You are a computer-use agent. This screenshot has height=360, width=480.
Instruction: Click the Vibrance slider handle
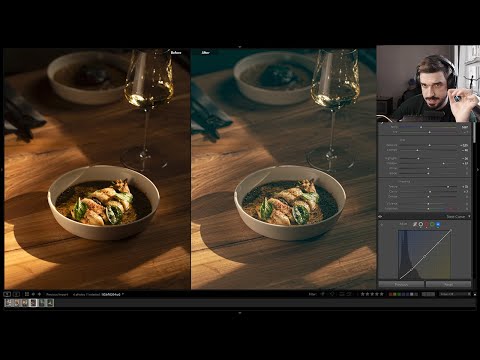point(428,203)
